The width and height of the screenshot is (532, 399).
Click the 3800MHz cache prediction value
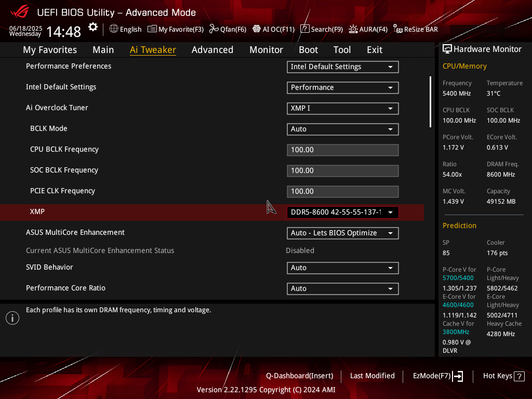[456, 332]
